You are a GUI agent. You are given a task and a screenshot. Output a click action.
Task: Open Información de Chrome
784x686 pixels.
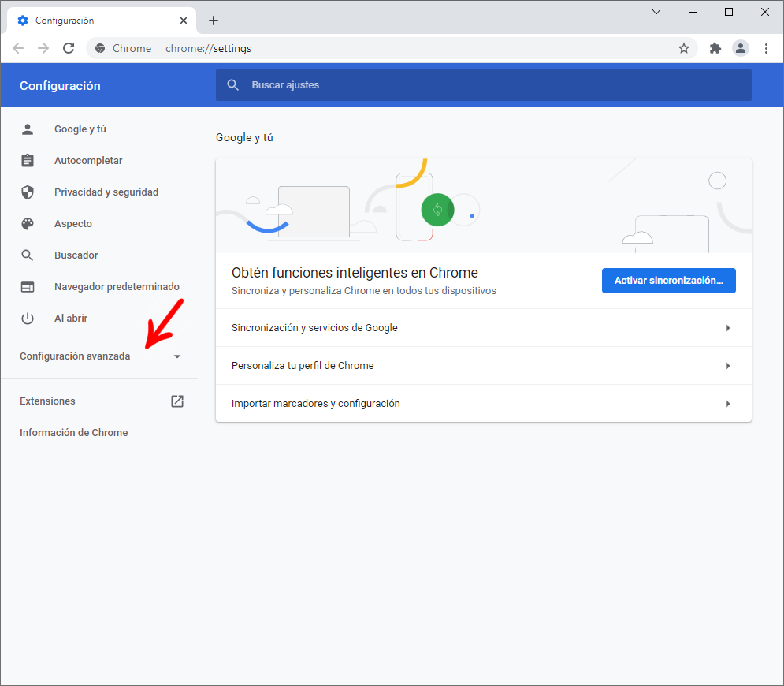74,433
